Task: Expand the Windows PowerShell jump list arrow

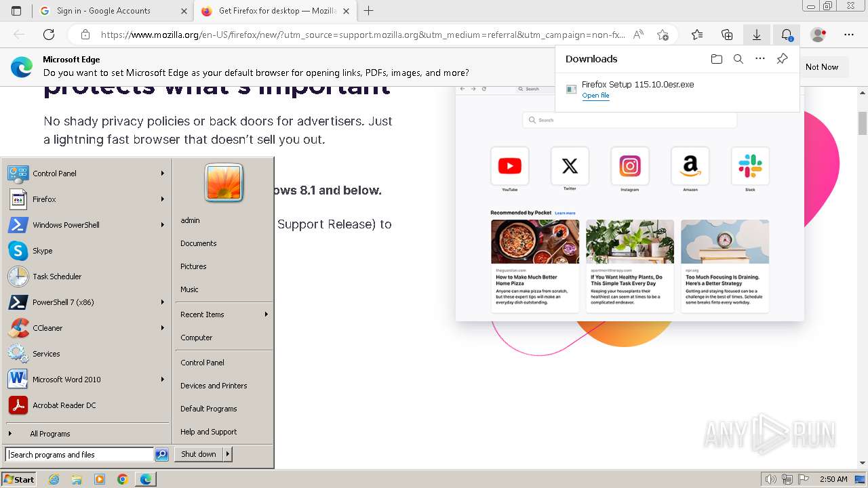Action: pyautogui.click(x=163, y=225)
